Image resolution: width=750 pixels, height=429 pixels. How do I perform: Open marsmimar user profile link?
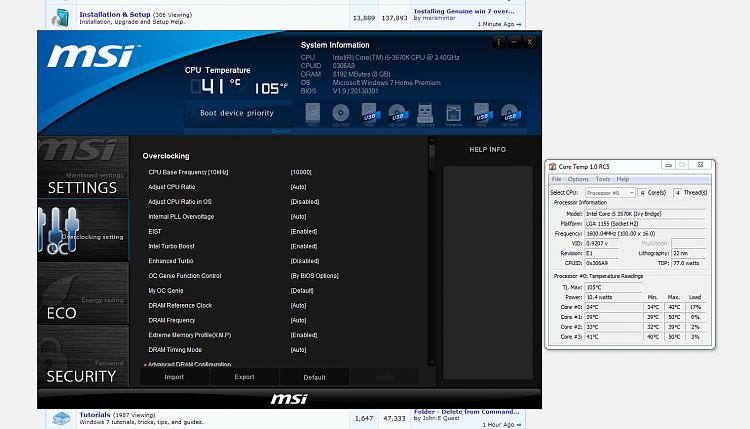(439, 18)
